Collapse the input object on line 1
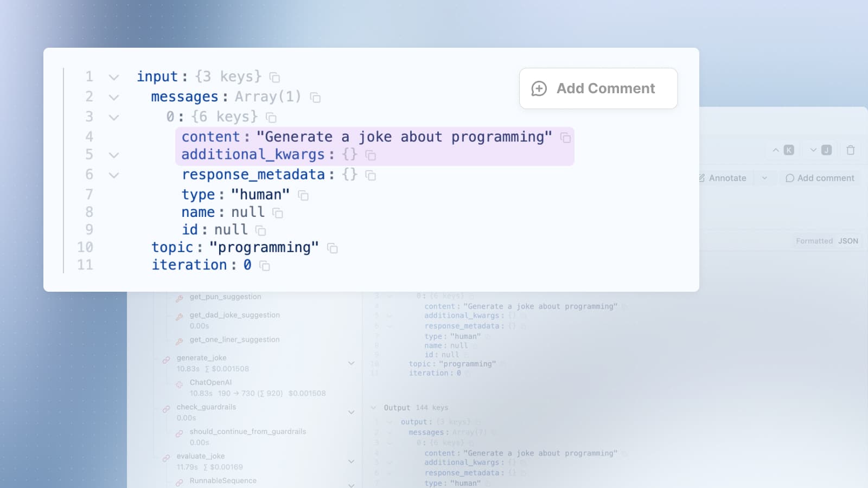The height and width of the screenshot is (488, 868). pyautogui.click(x=113, y=76)
